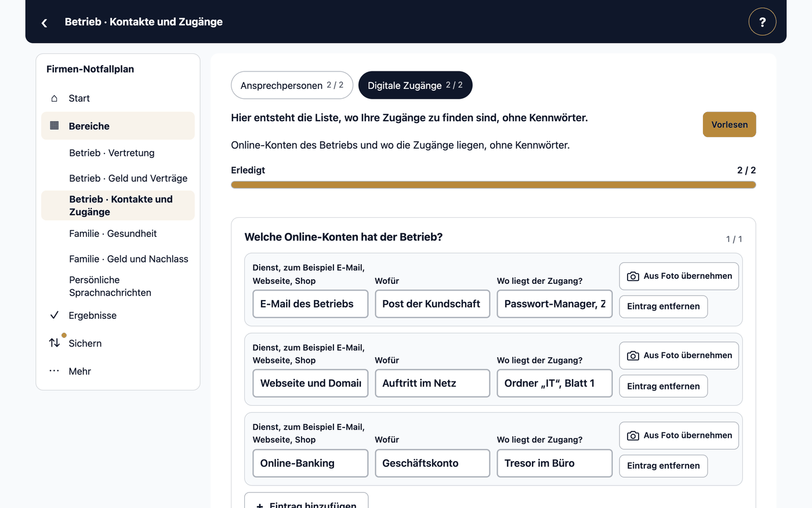The image size is (812, 508).
Task: Open help via question mark icon
Action: [762, 21]
